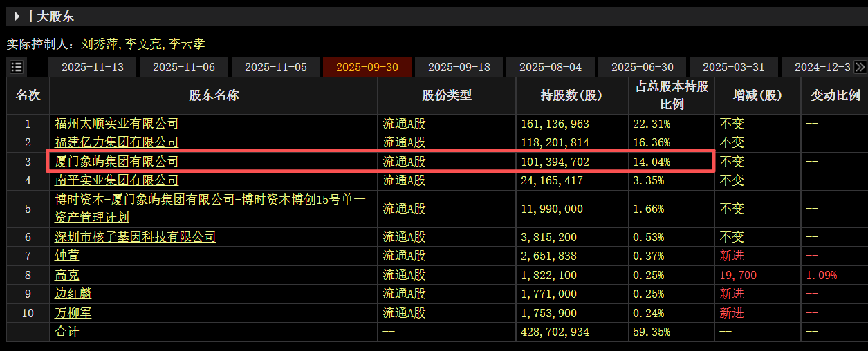This screenshot has height=351, width=868.
Task: Click the percentage 16.36%
Action: [x=652, y=142]
